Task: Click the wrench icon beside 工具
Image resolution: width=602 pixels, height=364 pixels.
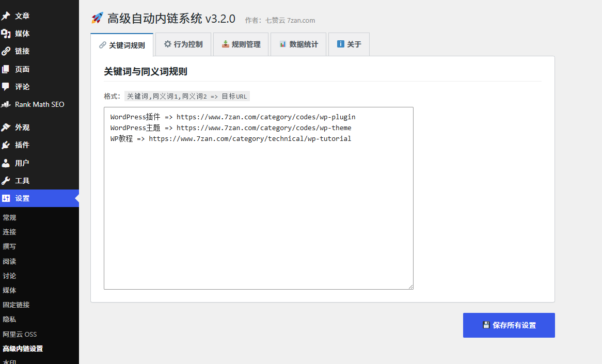Action: [6, 181]
